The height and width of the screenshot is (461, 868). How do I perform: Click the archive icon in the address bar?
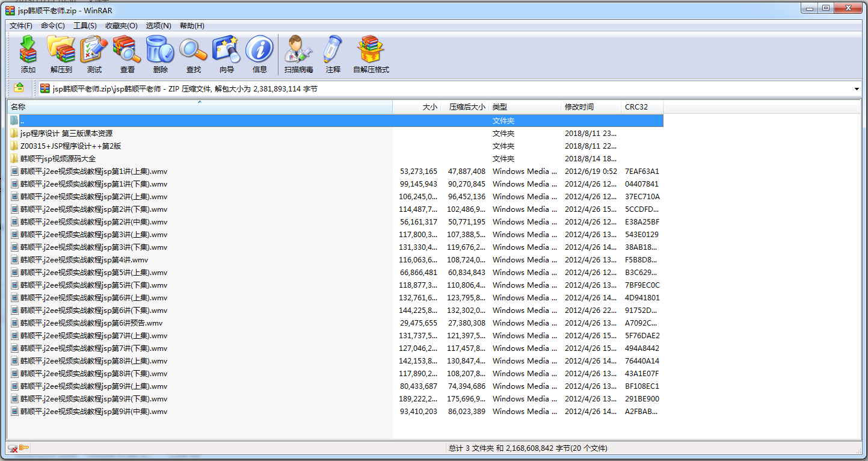[x=45, y=88]
